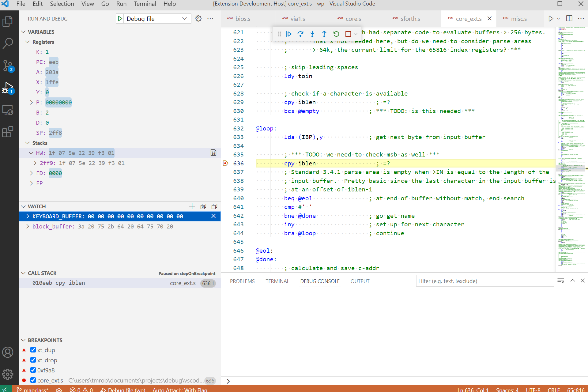Click Step Over in the debug toolbar

click(x=301, y=34)
